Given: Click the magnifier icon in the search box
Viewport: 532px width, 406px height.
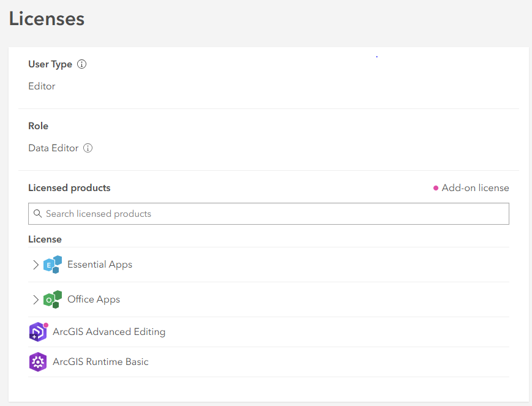Looking at the screenshot, I should 38,214.
